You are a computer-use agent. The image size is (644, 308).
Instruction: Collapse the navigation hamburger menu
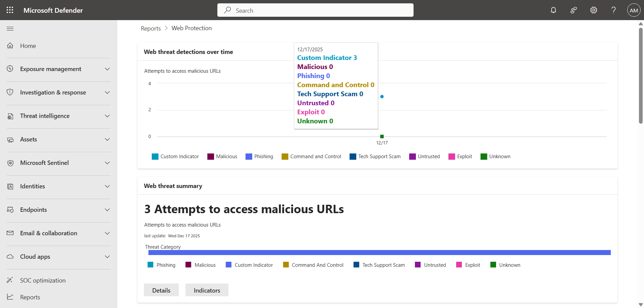click(x=10, y=28)
